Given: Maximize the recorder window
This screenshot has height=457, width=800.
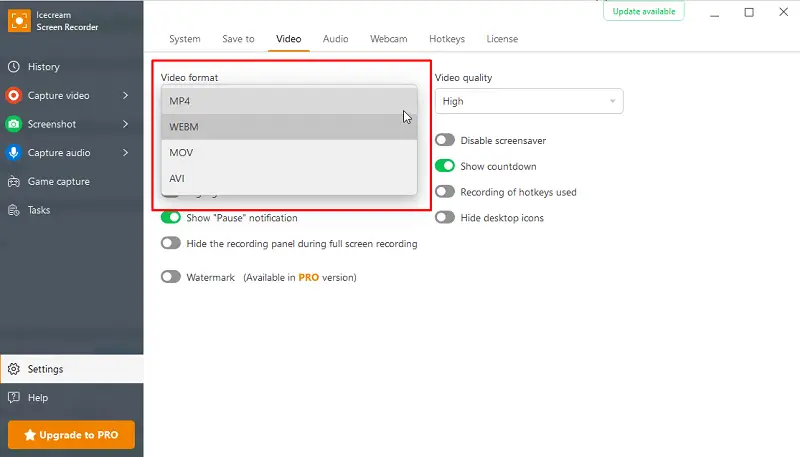Looking at the screenshot, I should tap(749, 12).
